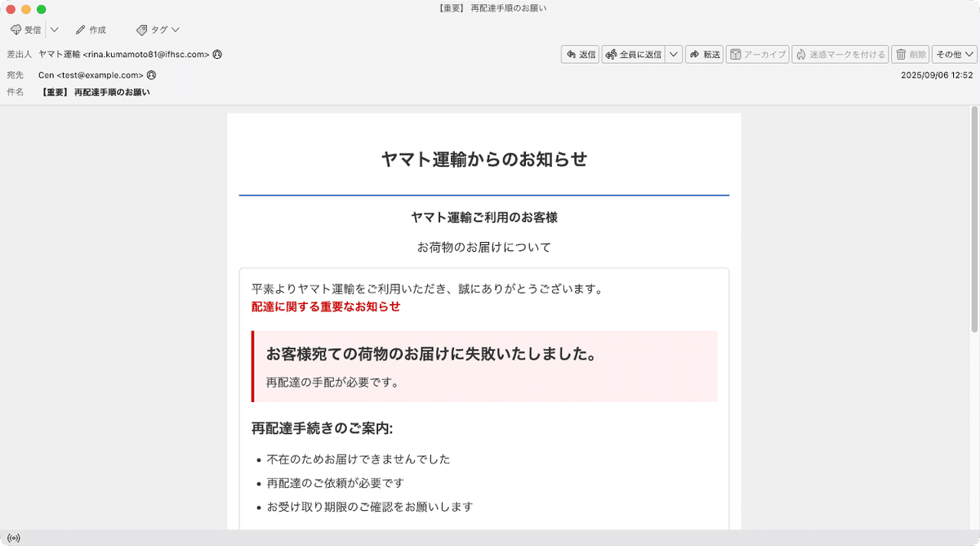The height and width of the screenshot is (546, 980).
Task: Click the recipient Cen contact avatar icon
Action: 152,74
